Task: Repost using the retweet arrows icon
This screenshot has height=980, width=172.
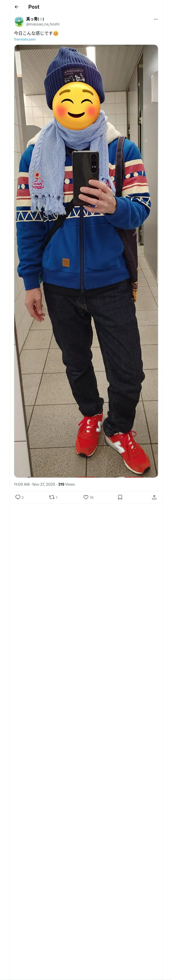Action: pos(51,497)
